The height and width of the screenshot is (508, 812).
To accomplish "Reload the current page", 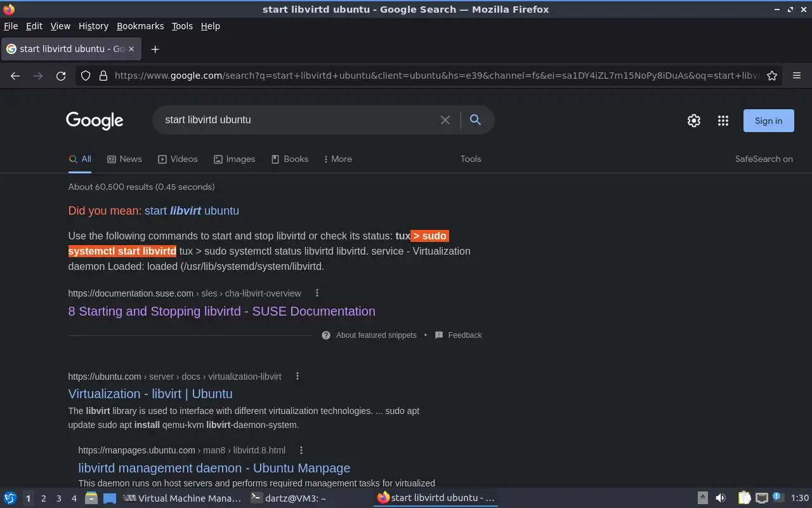I will point(61,76).
